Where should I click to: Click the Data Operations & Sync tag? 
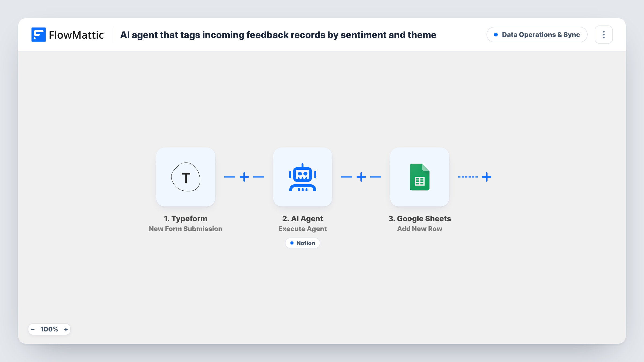point(537,35)
